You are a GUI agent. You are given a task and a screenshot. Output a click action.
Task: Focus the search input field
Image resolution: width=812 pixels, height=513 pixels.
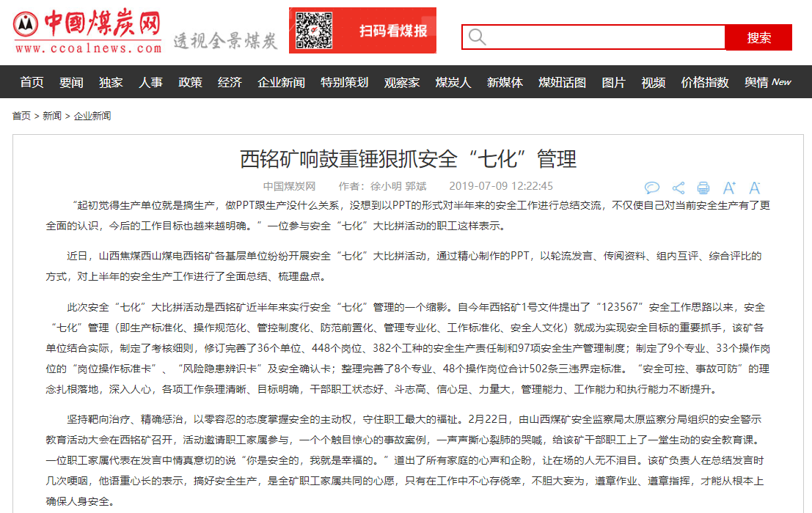(x=593, y=37)
